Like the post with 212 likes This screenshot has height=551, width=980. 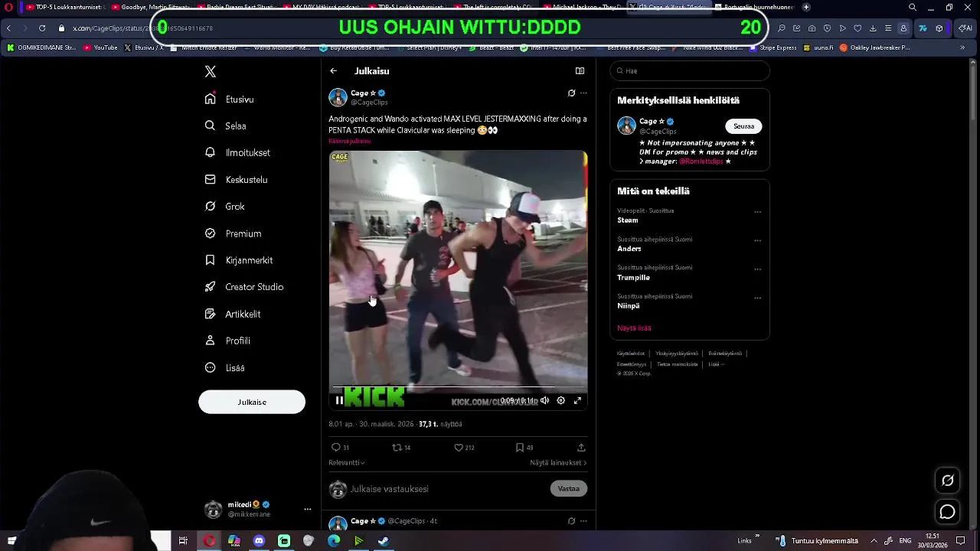(x=464, y=448)
